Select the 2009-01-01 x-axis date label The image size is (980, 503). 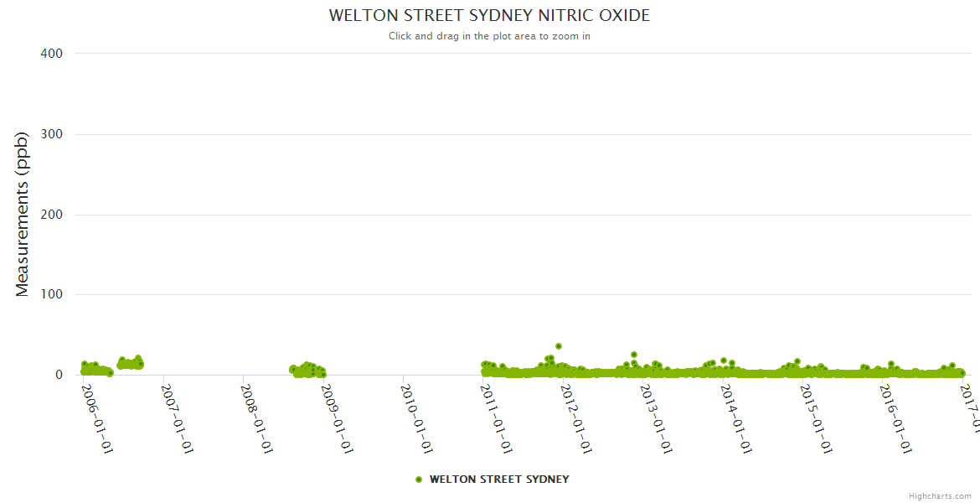point(338,418)
